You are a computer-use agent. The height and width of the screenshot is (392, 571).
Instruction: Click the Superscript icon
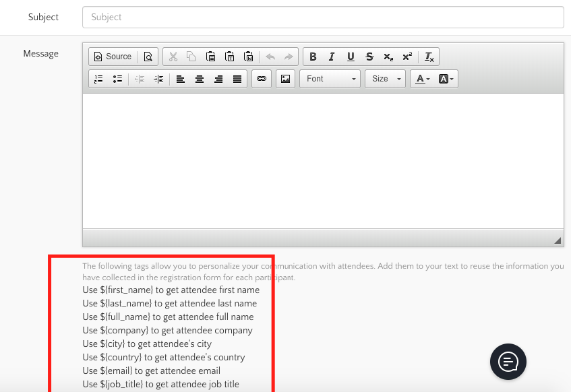[x=407, y=57]
